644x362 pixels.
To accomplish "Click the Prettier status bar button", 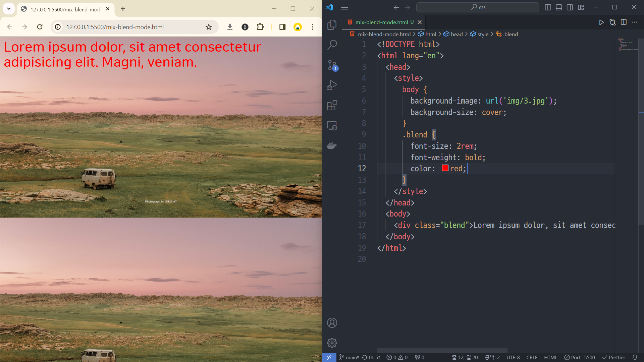I will pyautogui.click(x=613, y=357).
